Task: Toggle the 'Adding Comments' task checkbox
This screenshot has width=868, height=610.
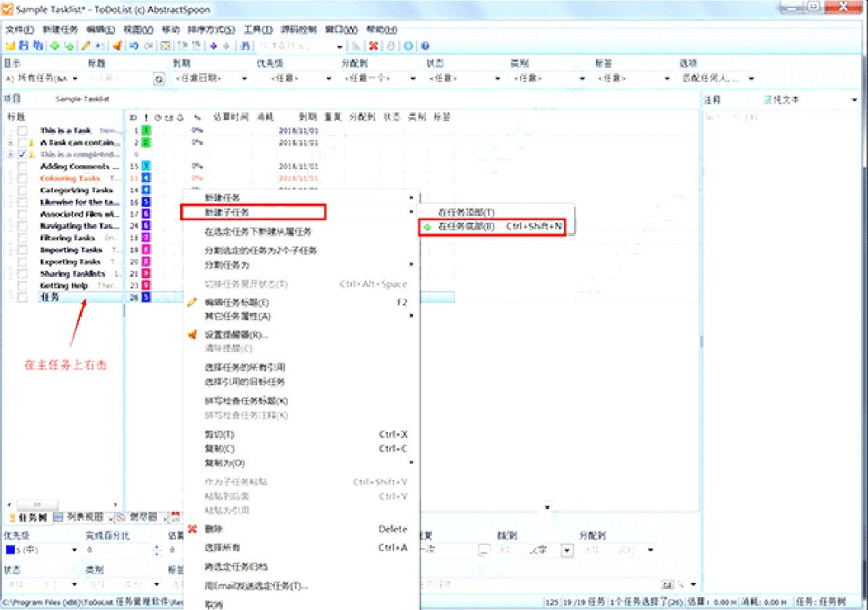Action: 22,167
